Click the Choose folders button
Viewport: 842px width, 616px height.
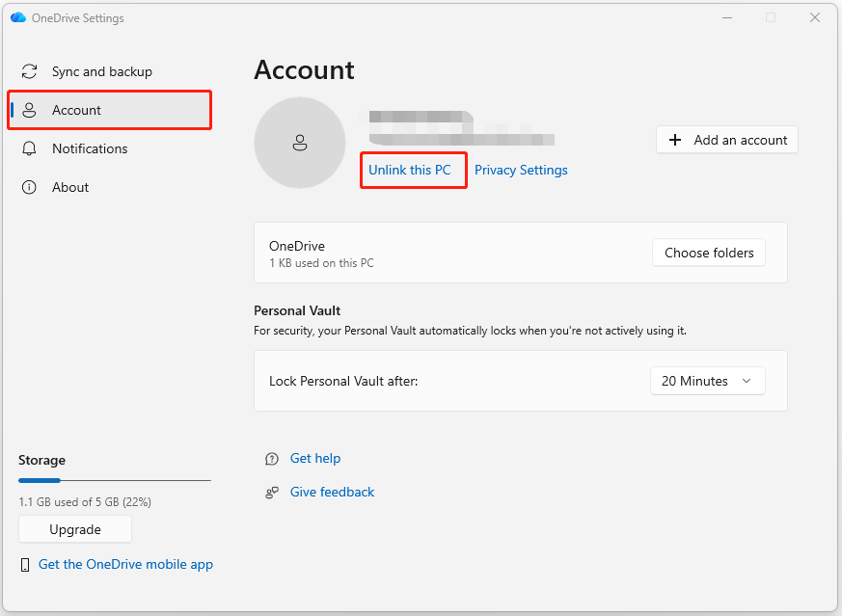(x=708, y=252)
